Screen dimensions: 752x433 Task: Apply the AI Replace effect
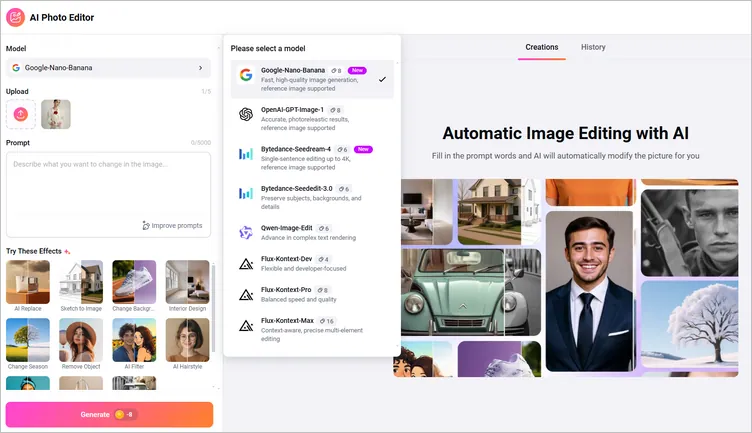(x=27, y=283)
